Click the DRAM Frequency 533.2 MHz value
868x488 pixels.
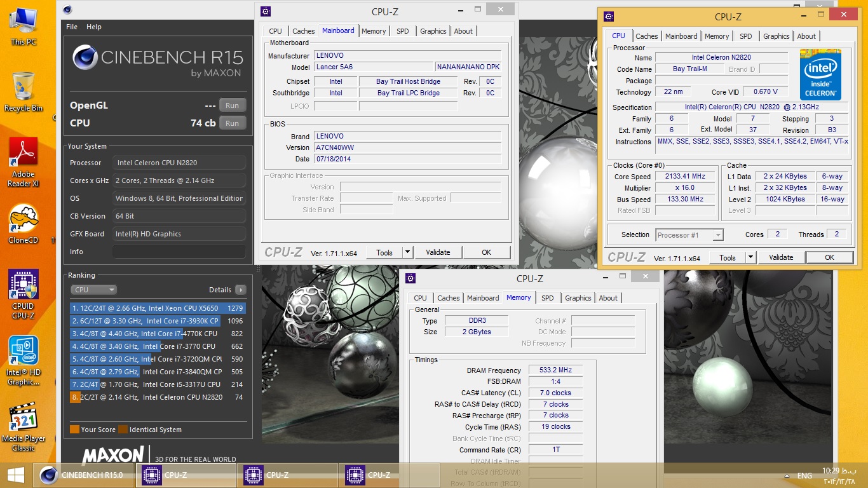point(555,370)
